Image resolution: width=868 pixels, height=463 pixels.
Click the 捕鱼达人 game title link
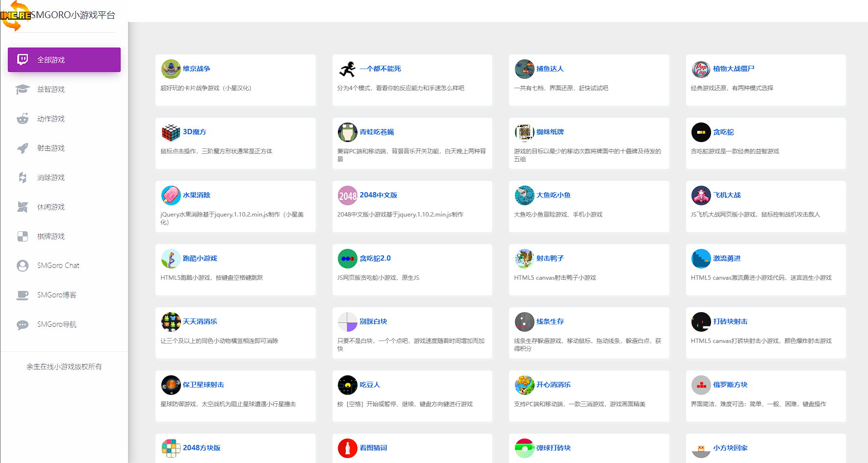point(550,69)
